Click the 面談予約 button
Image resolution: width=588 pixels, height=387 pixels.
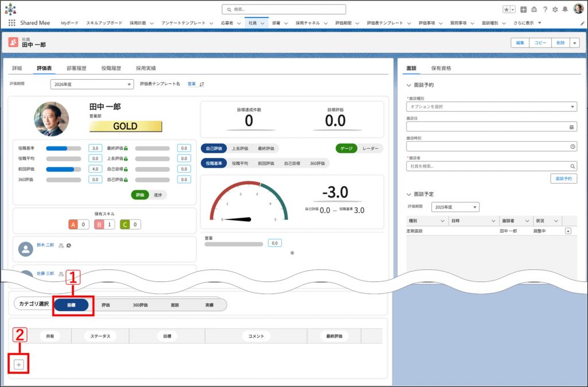click(x=563, y=179)
